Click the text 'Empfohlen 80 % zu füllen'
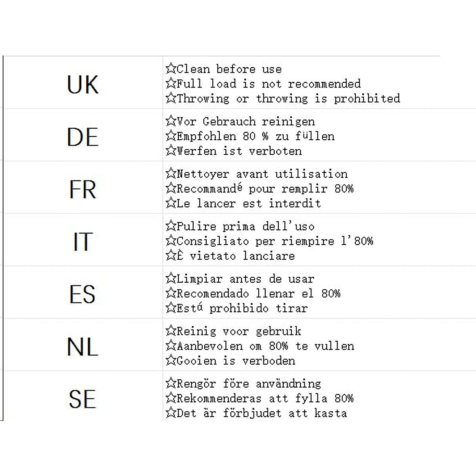The width and height of the screenshot is (476, 476). click(x=255, y=136)
